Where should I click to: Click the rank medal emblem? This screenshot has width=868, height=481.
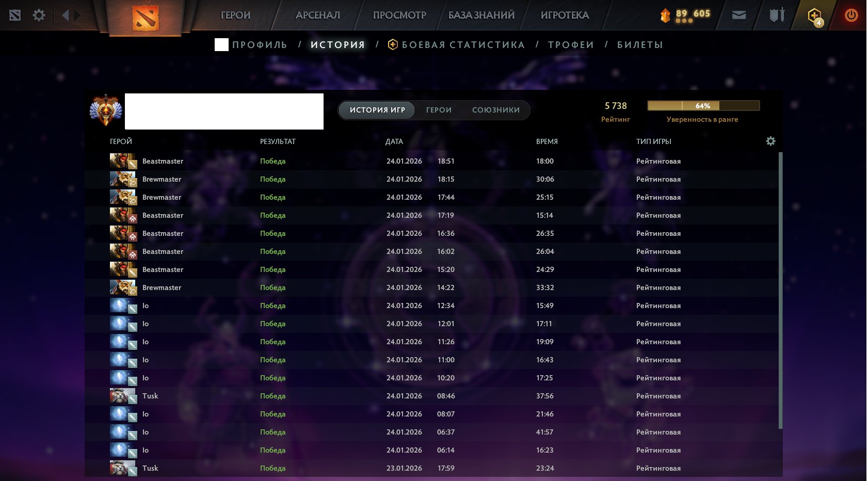106,110
